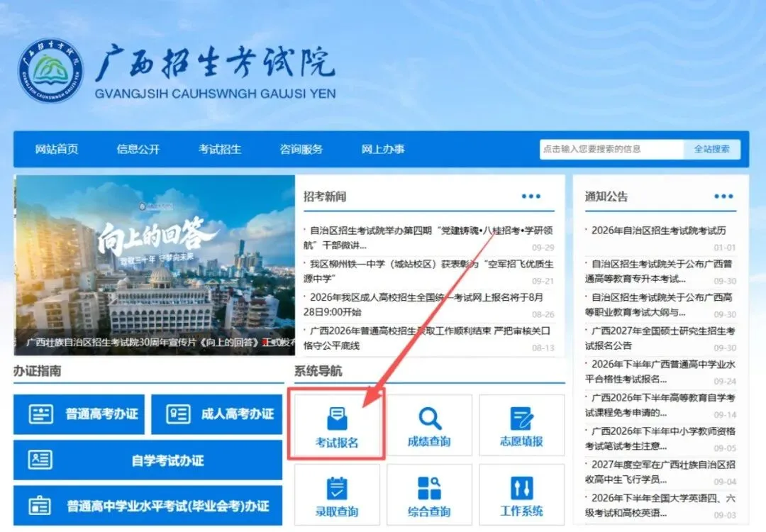Open the banner caption about 30周年宣传片
The width and height of the screenshot is (766, 532).
tap(160, 343)
